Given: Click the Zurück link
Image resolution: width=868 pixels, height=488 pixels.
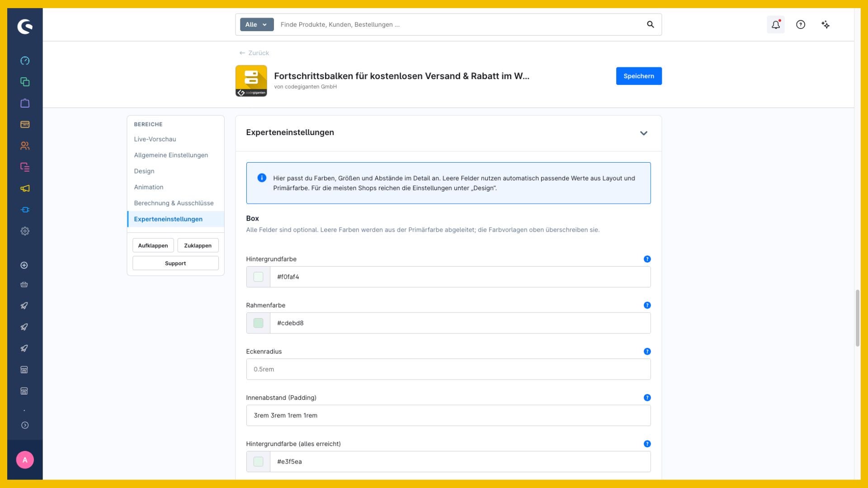Looking at the screenshot, I should point(254,53).
